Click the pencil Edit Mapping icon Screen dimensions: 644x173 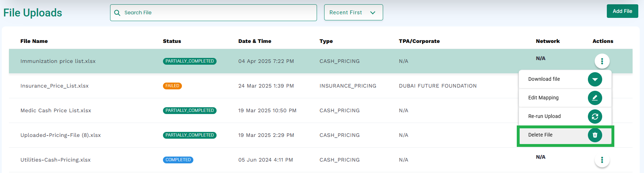[595, 98]
